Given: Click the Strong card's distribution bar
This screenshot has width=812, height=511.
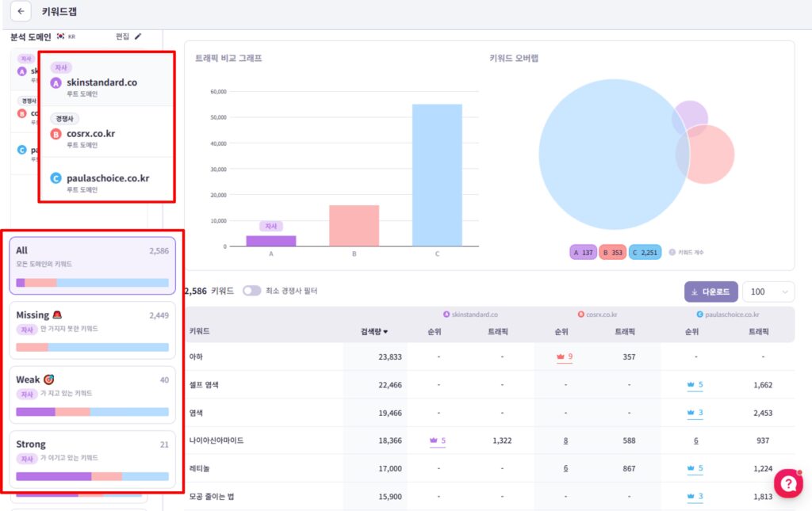Looking at the screenshot, I should 93,476.
